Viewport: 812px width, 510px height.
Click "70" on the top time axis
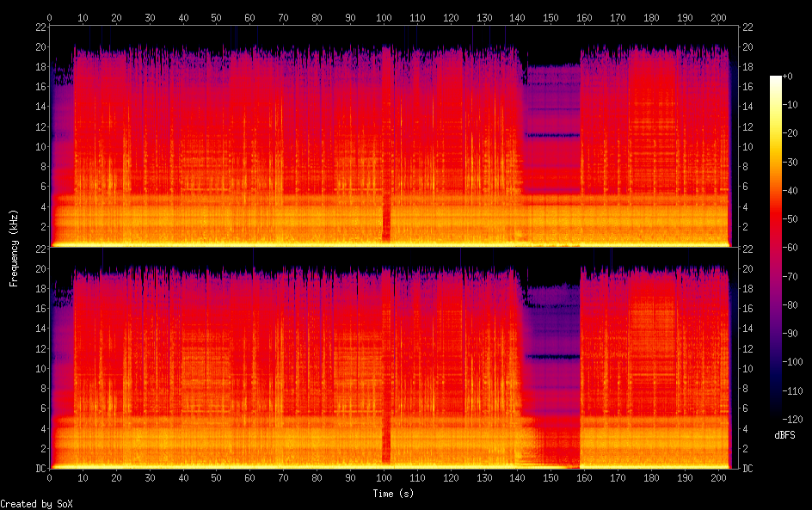[283, 17]
